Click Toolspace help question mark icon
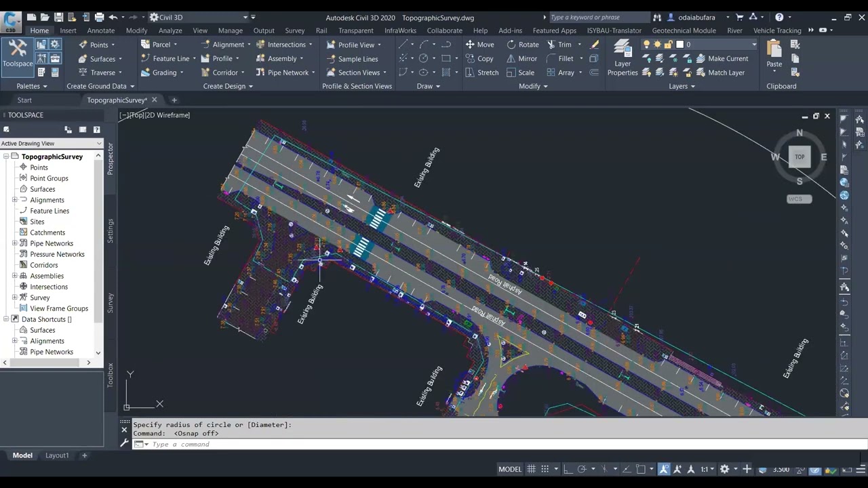 [x=96, y=129]
